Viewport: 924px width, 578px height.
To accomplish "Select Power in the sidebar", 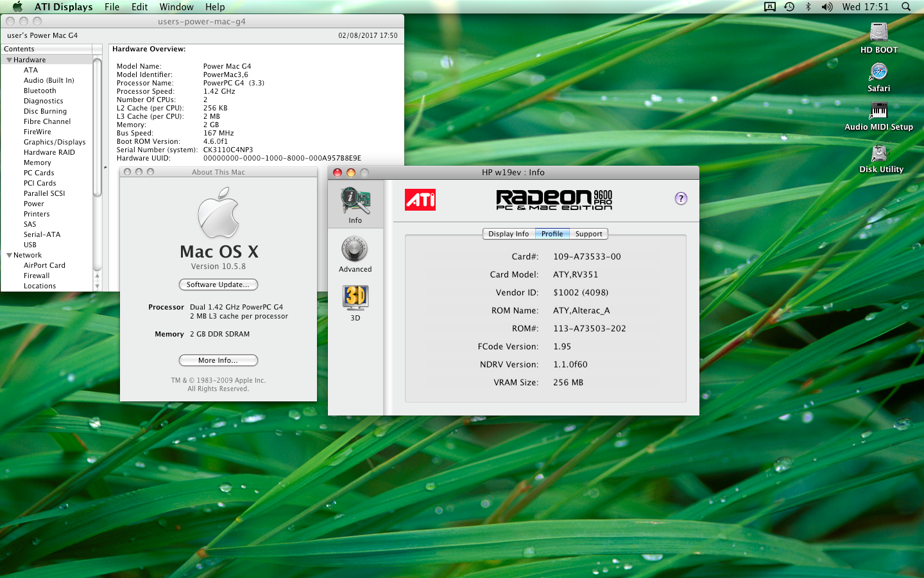I will coord(34,204).
